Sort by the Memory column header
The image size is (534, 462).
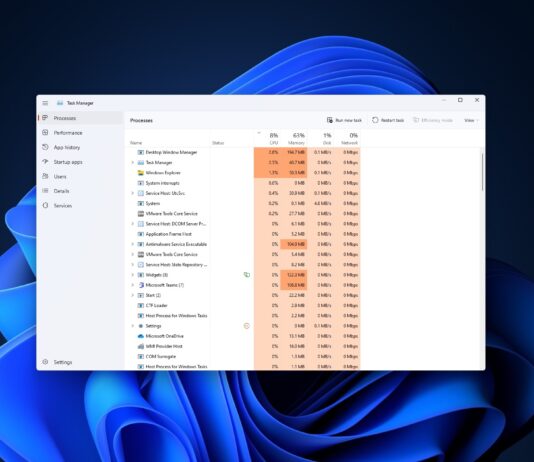coord(294,139)
